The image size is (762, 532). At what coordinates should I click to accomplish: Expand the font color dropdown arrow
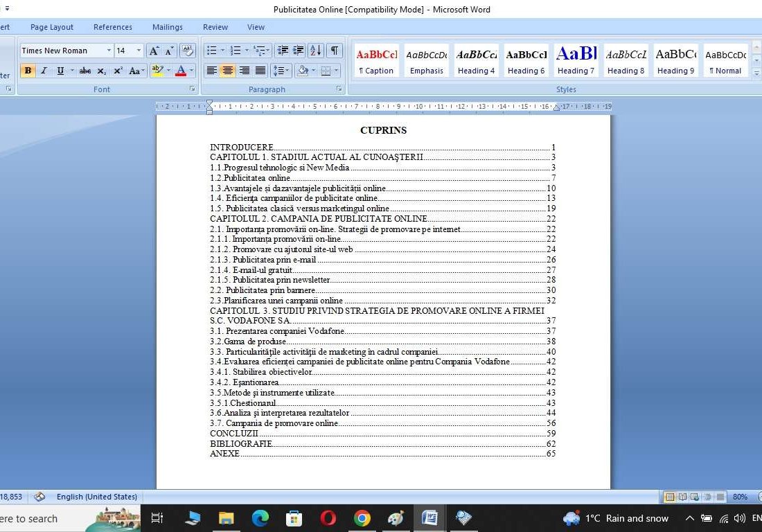[191, 71]
